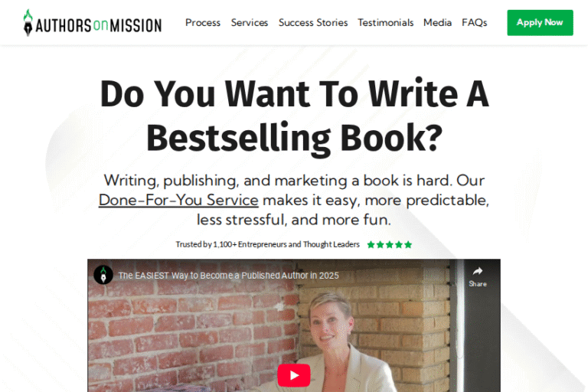Click the green Apply Now button
Screen dimensions: 588x392
[540, 23]
